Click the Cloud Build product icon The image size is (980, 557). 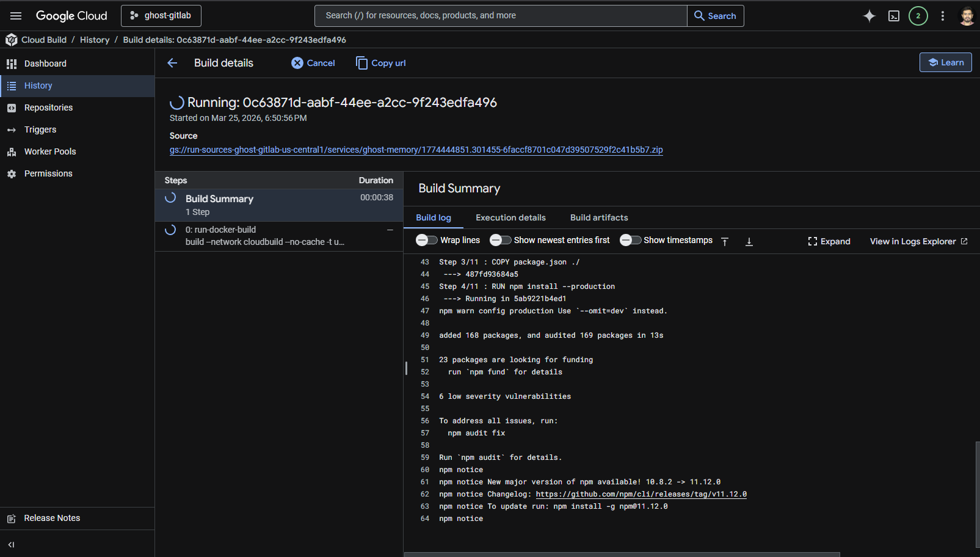pyautogui.click(x=12, y=40)
